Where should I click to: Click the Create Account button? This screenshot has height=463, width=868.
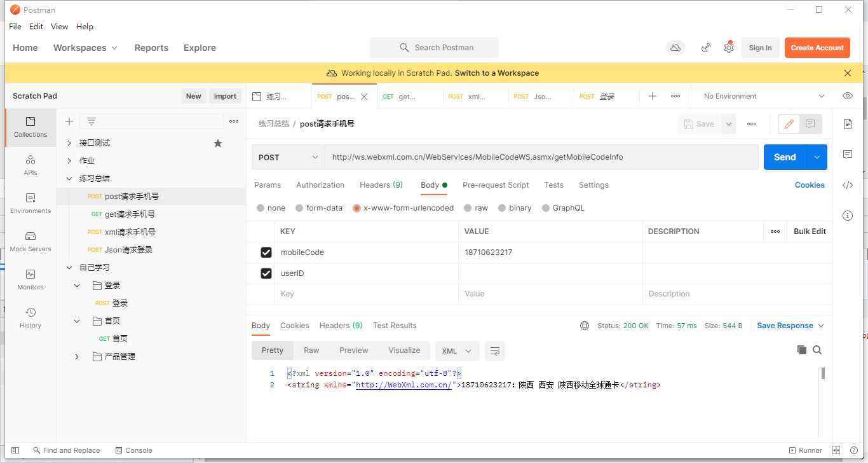tap(817, 48)
